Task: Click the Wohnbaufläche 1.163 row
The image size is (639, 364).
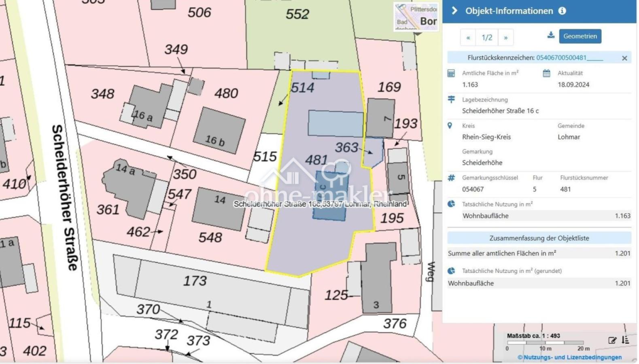Action: click(x=546, y=216)
